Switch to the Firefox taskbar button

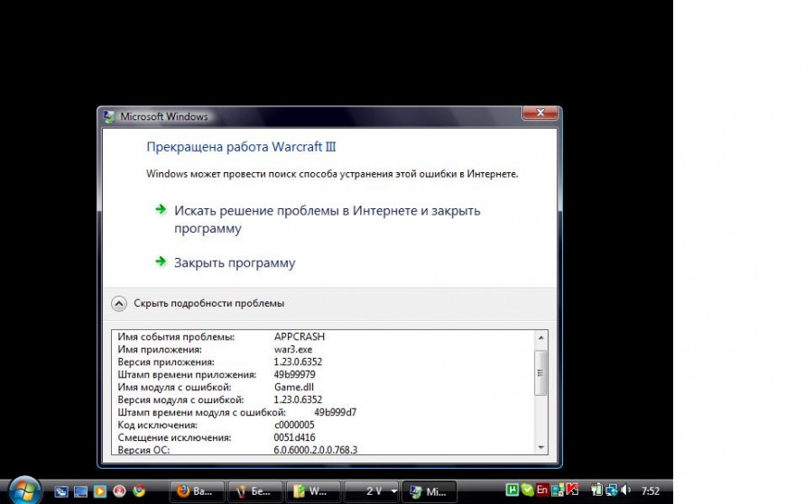point(197,491)
